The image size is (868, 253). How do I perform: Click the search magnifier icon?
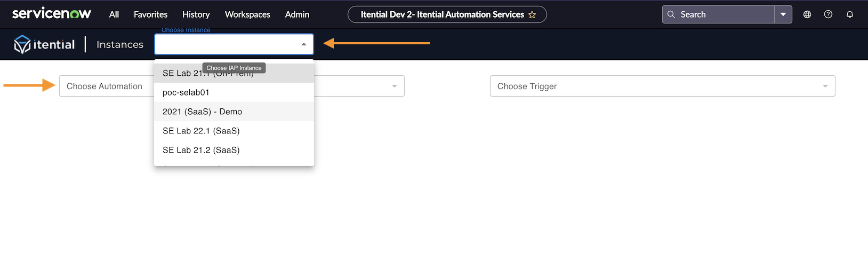pyautogui.click(x=671, y=14)
